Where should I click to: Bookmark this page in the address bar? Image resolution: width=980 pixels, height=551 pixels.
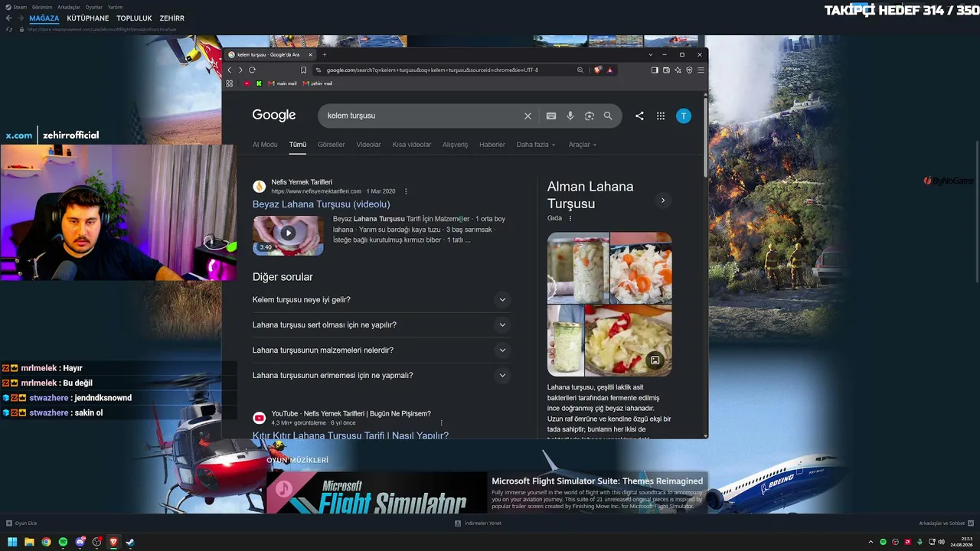[x=304, y=70]
